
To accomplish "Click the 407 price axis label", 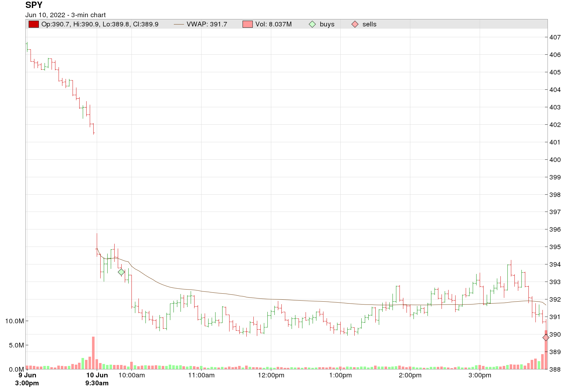I will pyautogui.click(x=555, y=37).
